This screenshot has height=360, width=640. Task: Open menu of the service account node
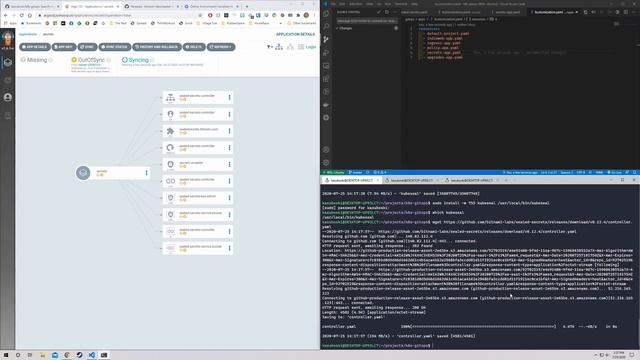tap(229, 114)
